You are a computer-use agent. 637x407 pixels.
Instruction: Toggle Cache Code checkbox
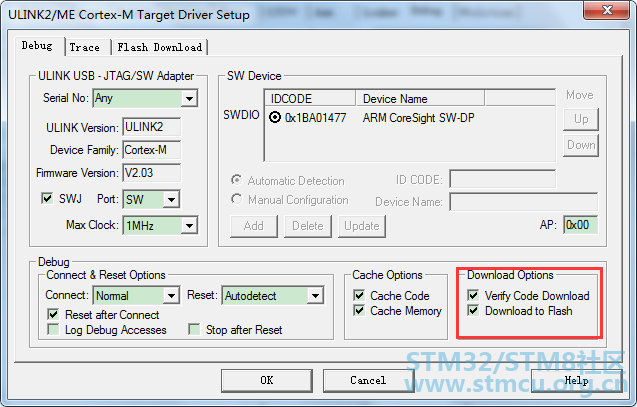359,295
